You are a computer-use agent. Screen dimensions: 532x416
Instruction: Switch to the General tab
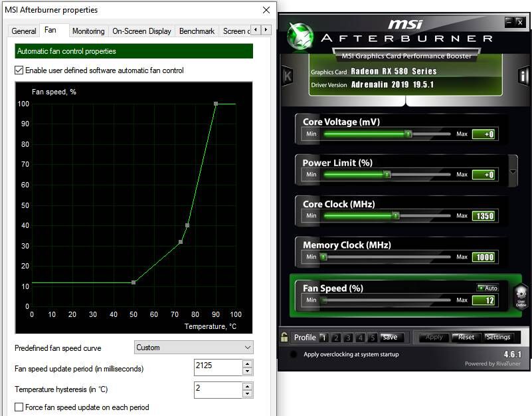click(x=24, y=31)
